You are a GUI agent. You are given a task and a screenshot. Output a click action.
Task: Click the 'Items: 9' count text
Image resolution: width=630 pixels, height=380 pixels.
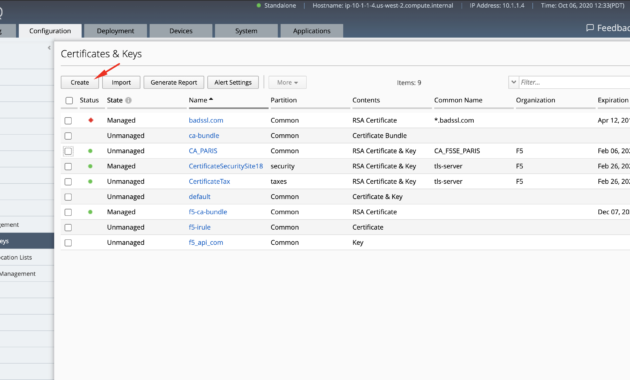tap(409, 83)
